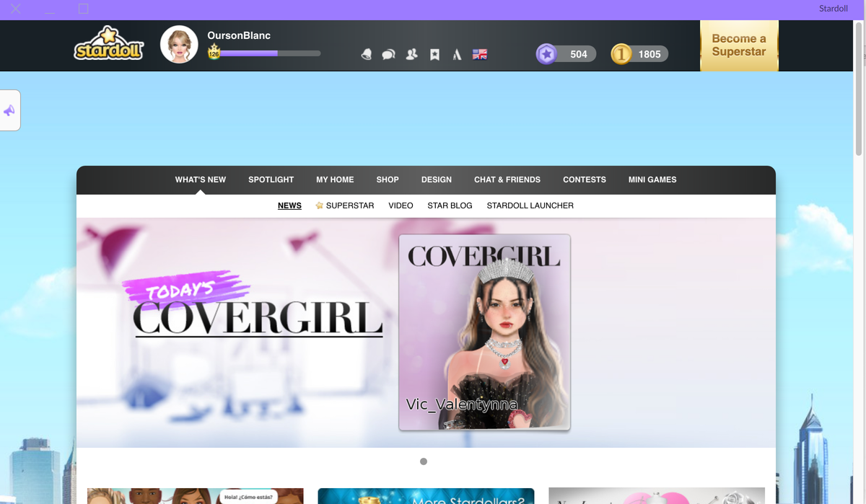Open the Spotlight tab
The image size is (866, 504).
pyautogui.click(x=271, y=180)
